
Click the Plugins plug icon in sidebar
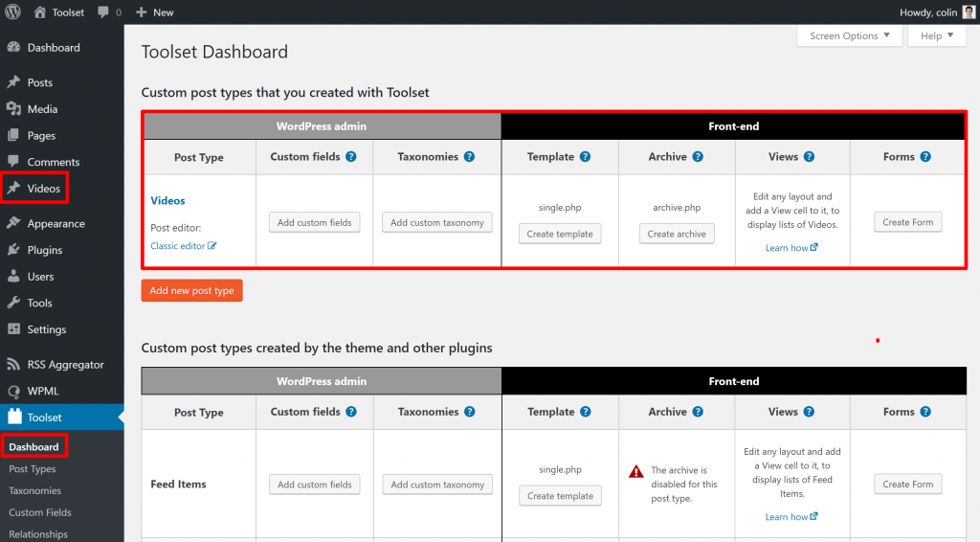(x=13, y=249)
